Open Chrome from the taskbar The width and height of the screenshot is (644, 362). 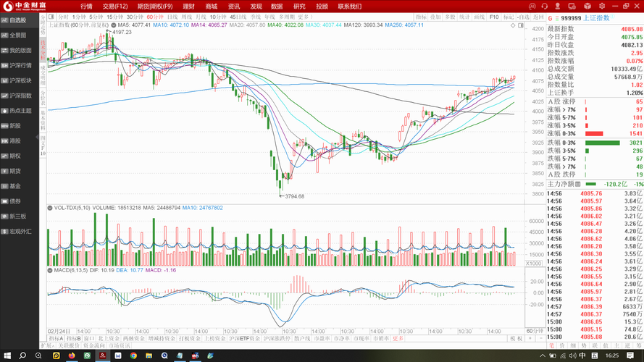(133, 355)
